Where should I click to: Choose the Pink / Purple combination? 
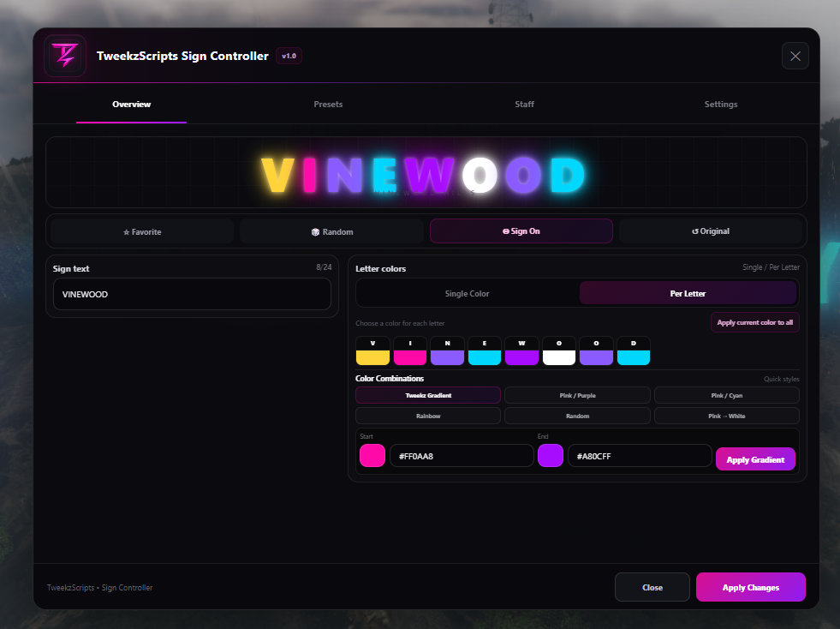[x=577, y=395]
